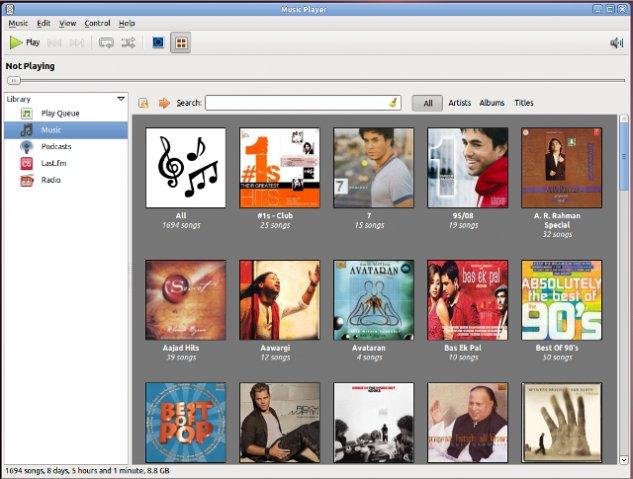Filter by Artists
633x479 pixels.
pyautogui.click(x=459, y=102)
